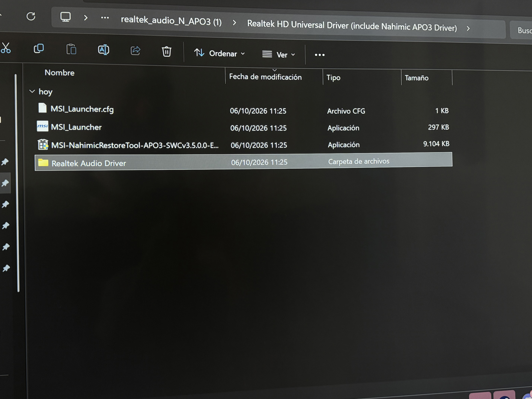The height and width of the screenshot is (399, 532).
Task: Sort by Fecha de modificación column header
Action: 265,77
